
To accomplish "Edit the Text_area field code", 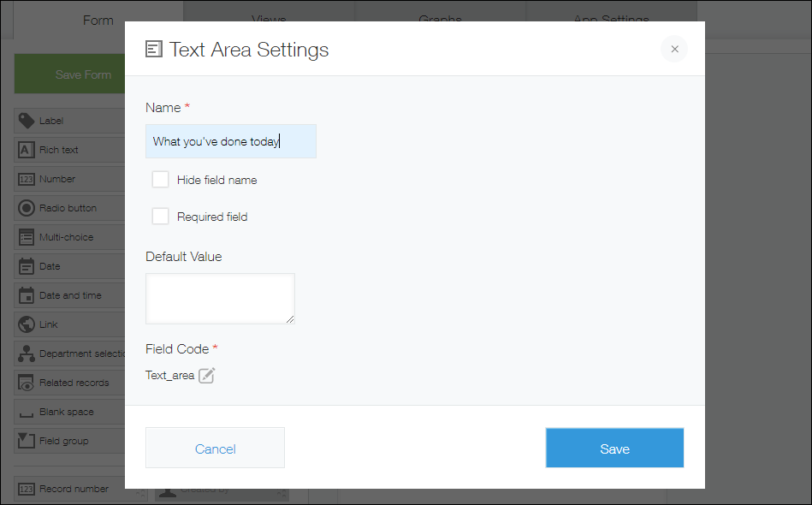I will [x=206, y=375].
